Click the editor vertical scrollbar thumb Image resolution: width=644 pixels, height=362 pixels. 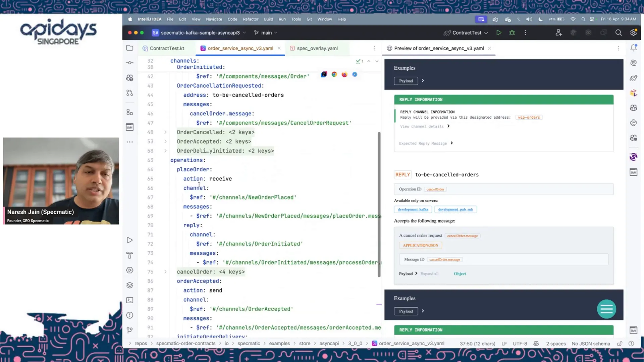(x=379, y=204)
